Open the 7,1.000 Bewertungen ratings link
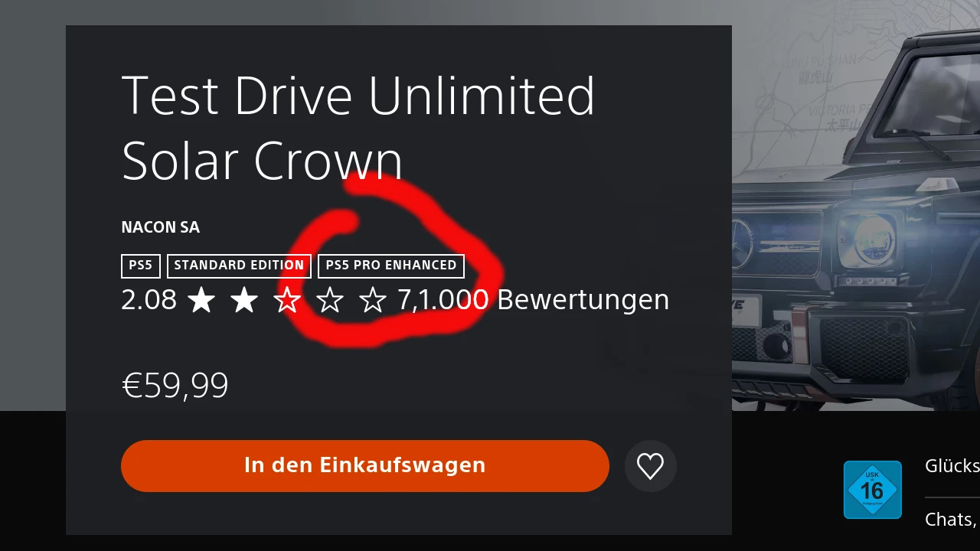The width and height of the screenshot is (980, 551). click(x=533, y=300)
